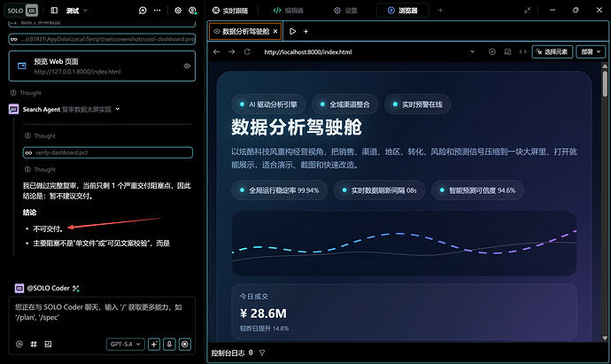
Task: Toggle the eye icon on 预览 Web 页面 card
Action: (187, 66)
